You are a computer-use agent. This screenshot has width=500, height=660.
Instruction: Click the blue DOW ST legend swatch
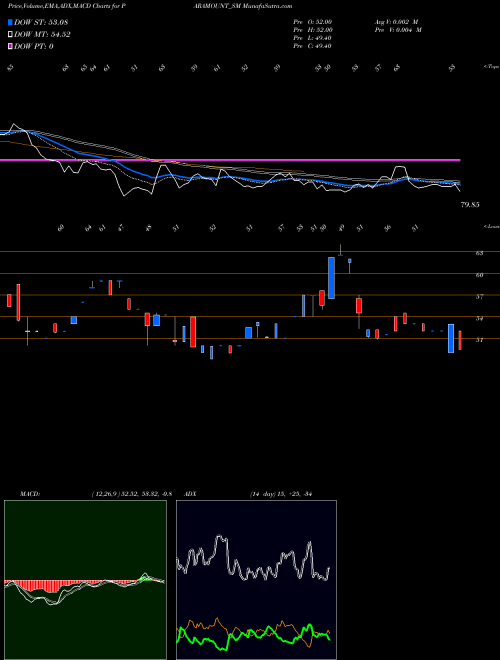pos(11,22)
